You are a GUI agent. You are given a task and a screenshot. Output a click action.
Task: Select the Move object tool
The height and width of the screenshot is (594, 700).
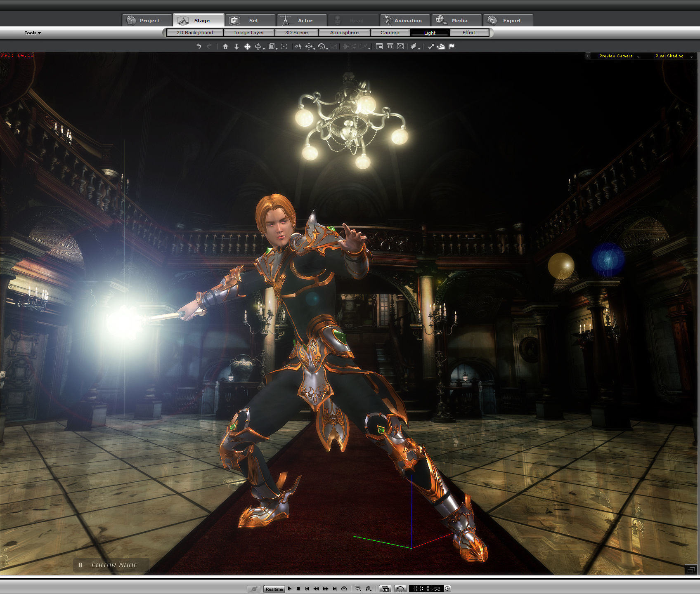[309, 47]
